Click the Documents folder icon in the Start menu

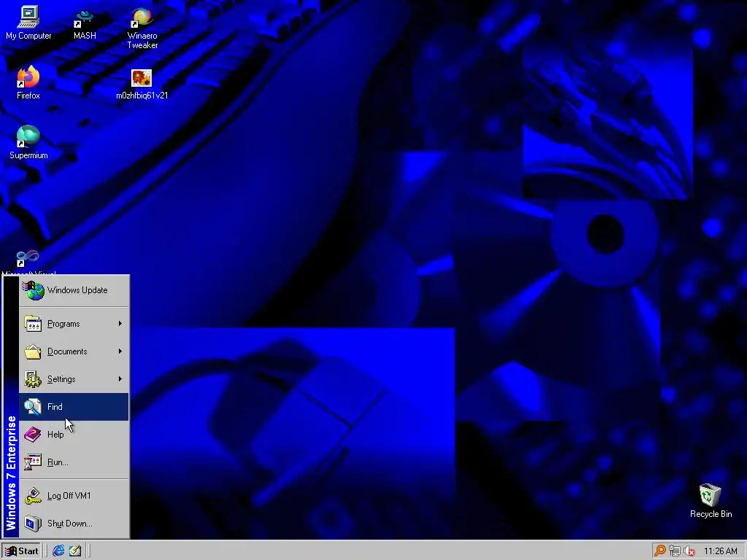(33, 351)
